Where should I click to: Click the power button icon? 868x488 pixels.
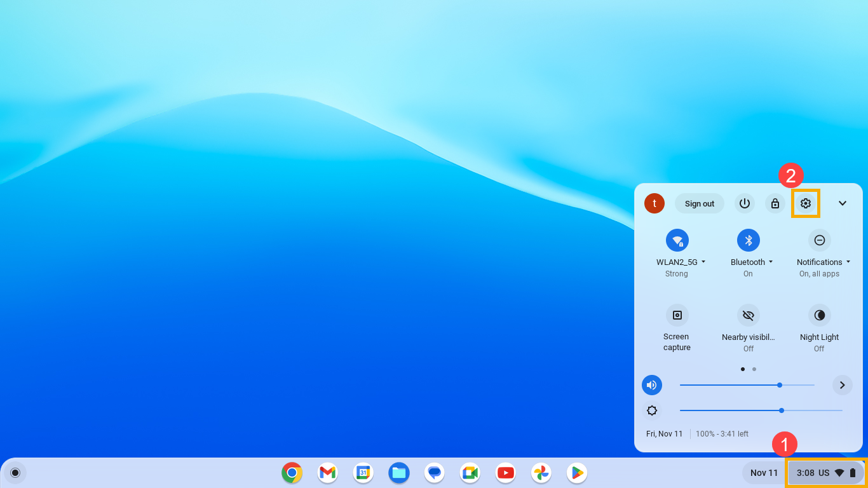744,203
